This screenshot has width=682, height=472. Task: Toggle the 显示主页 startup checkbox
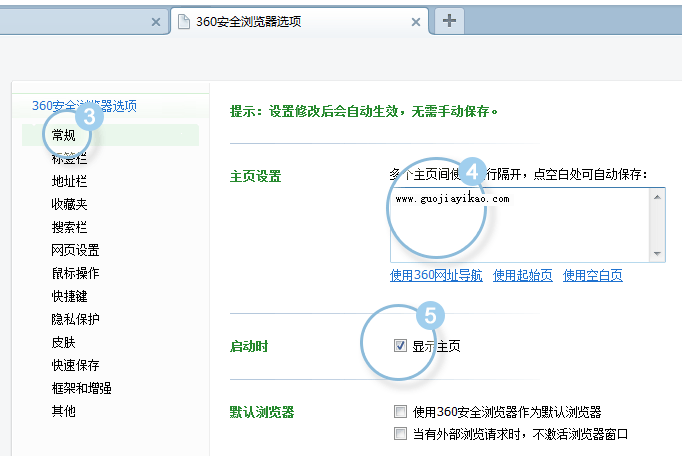[x=400, y=346]
